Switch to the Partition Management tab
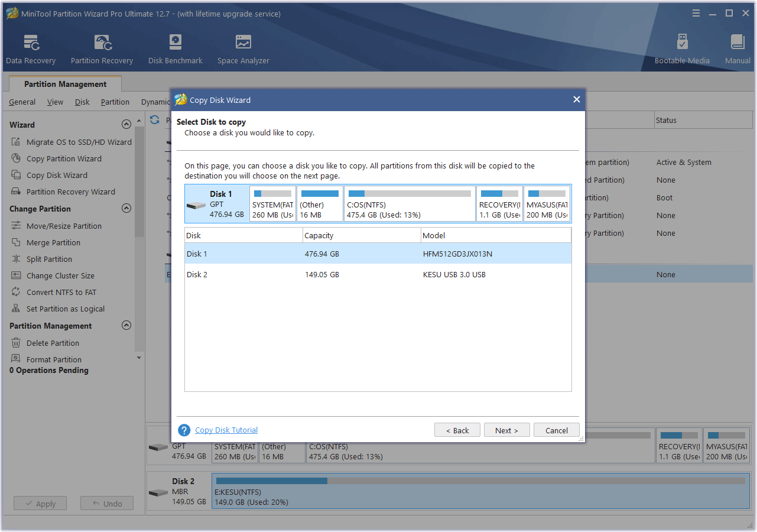 coord(65,84)
